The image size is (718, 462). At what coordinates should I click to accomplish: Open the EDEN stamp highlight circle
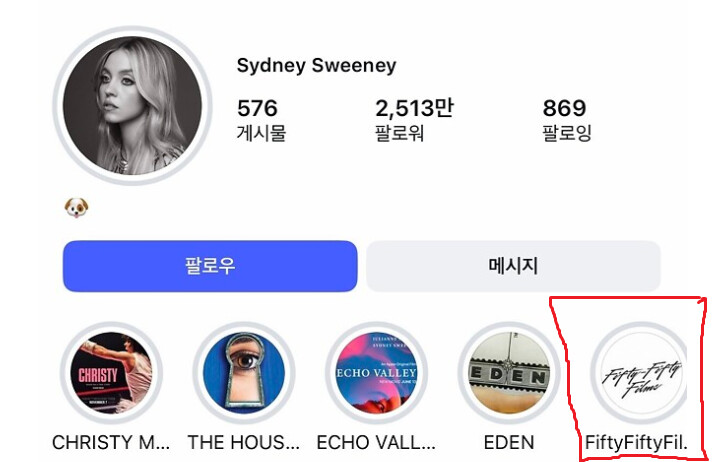click(509, 373)
